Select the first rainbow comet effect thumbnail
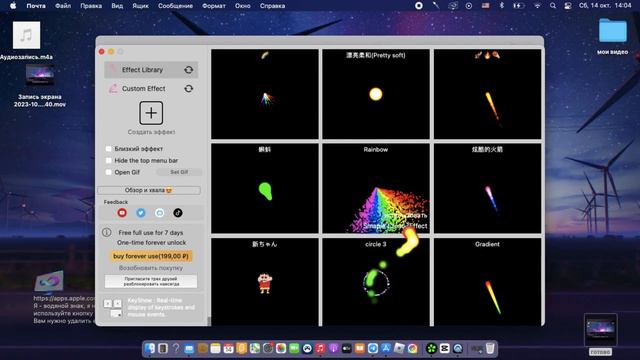Screen dimensions: 640x360 pyautogui.click(x=264, y=94)
